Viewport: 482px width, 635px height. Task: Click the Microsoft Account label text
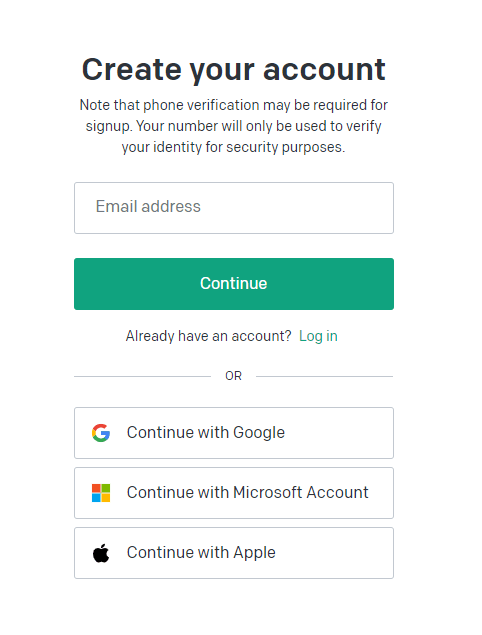pyautogui.click(x=301, y=492)
